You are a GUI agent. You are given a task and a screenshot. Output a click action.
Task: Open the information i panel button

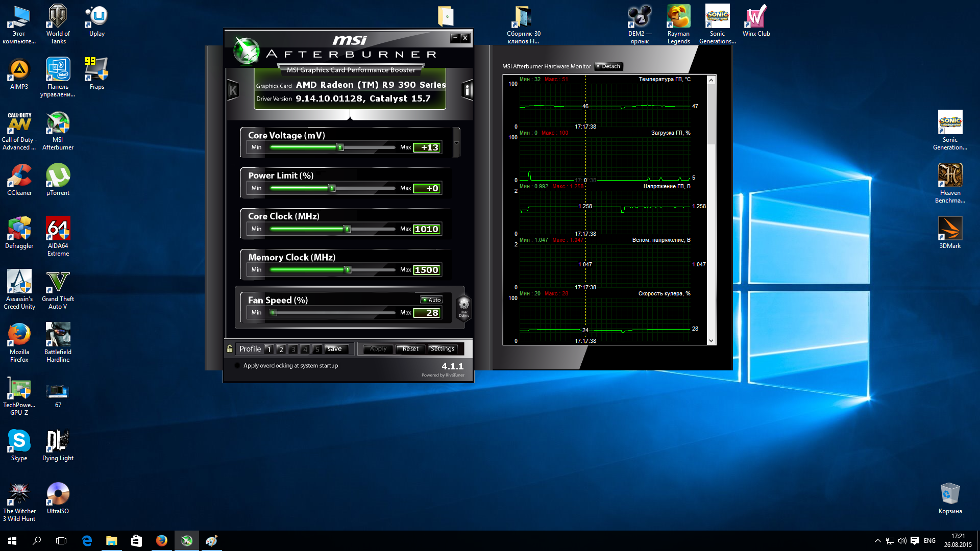coord(467,90)
